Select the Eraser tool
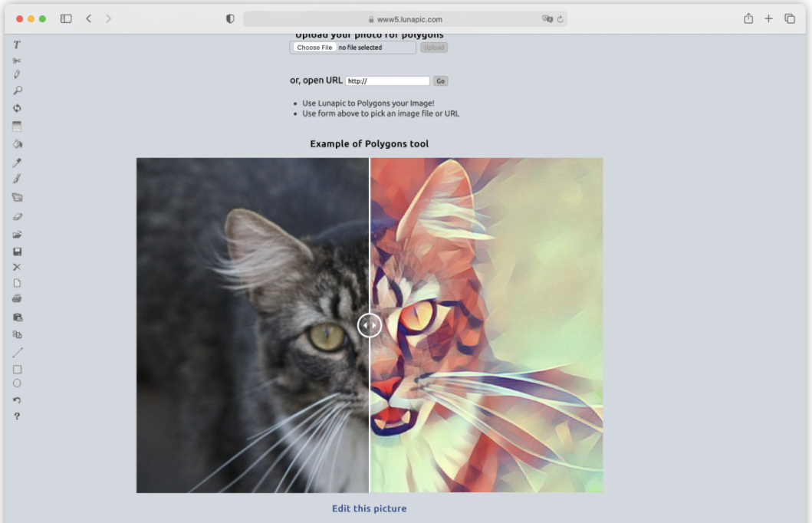 point(17,217)
